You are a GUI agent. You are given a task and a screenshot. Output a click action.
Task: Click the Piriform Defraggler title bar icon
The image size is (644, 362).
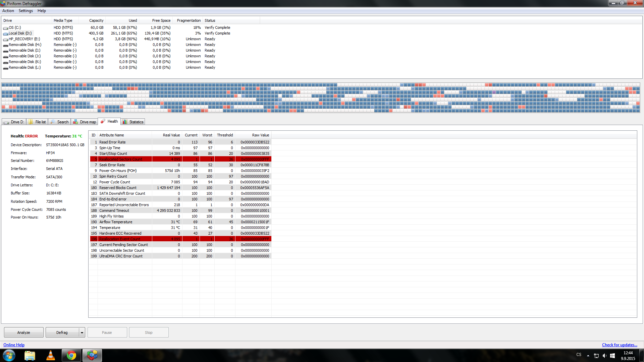coord(3,3)
